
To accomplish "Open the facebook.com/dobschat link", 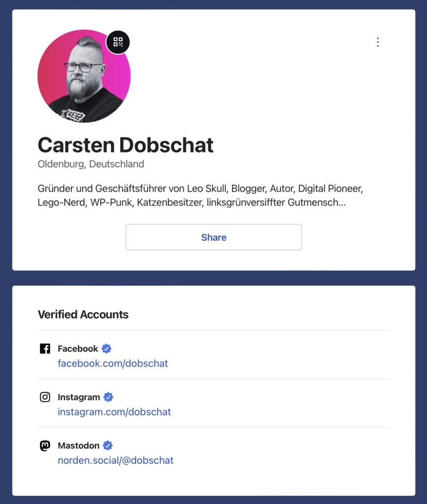I will point(113,364).
